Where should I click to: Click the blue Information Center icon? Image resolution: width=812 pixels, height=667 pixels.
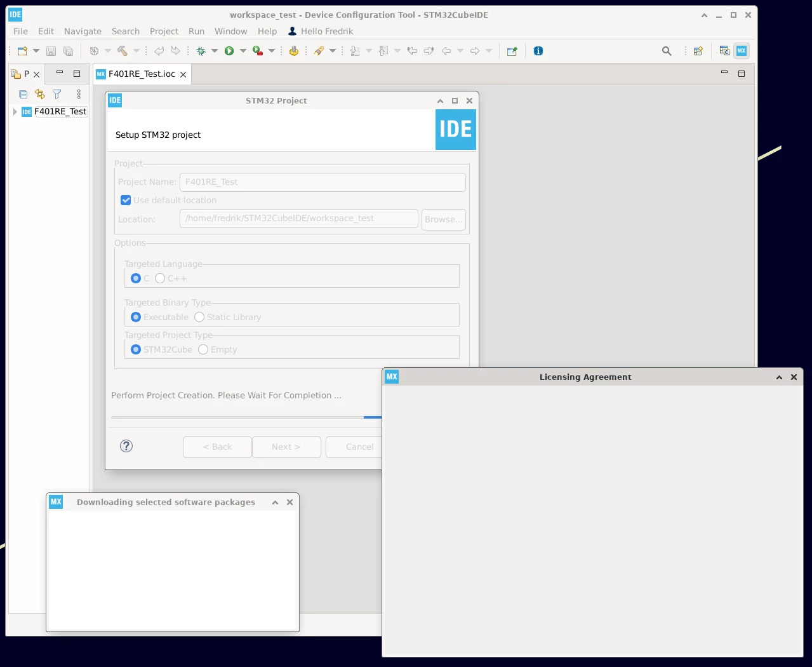(538, 51)
